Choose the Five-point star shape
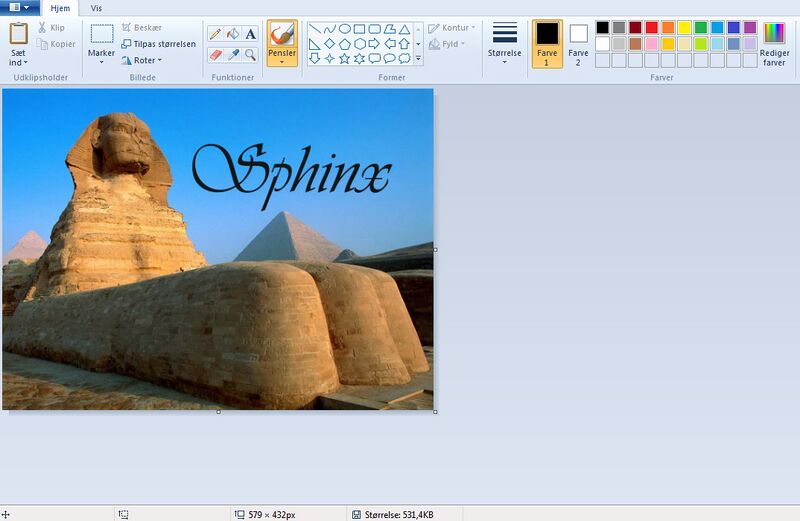Image resolution: width=800 pixels, height=521 pixels. pos(344,59)
